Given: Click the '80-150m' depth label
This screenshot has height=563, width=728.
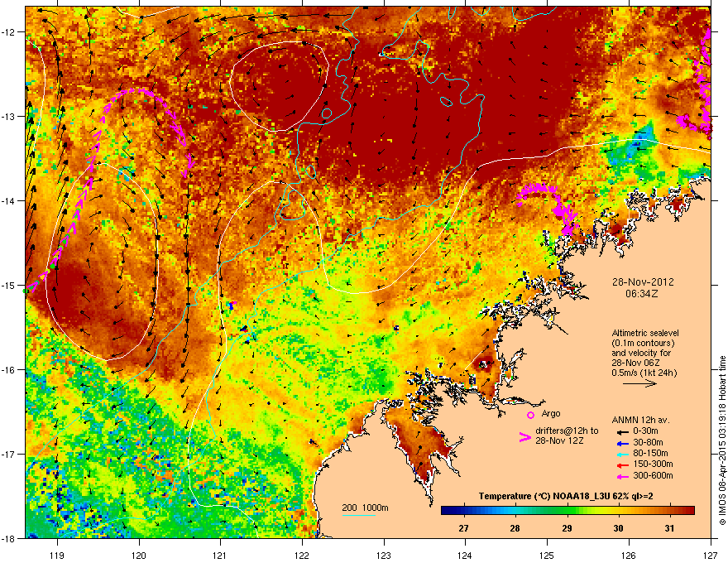Looking at the screenshot, I should 650,454.
